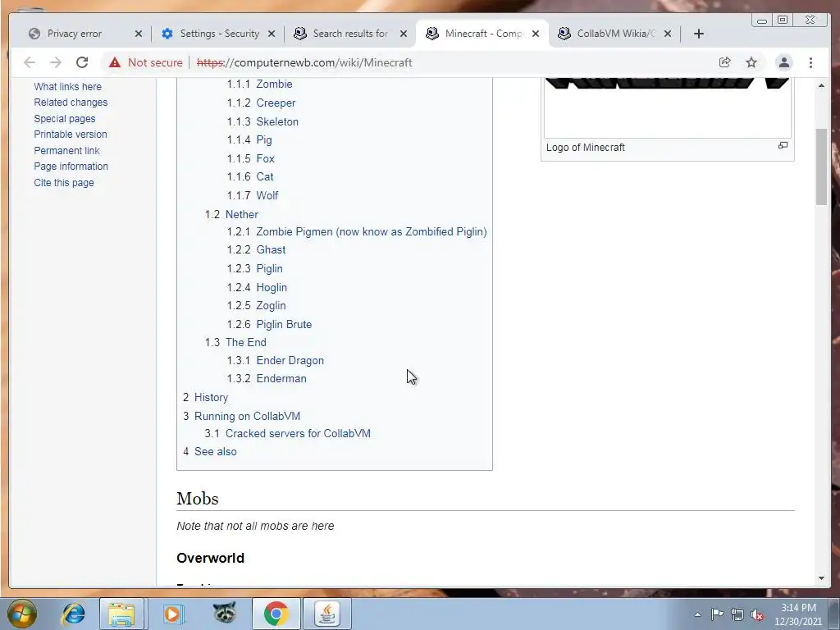Open the Chrome profile avatar
The height and width of the screenshot is (630, 840).
point(783,62)
